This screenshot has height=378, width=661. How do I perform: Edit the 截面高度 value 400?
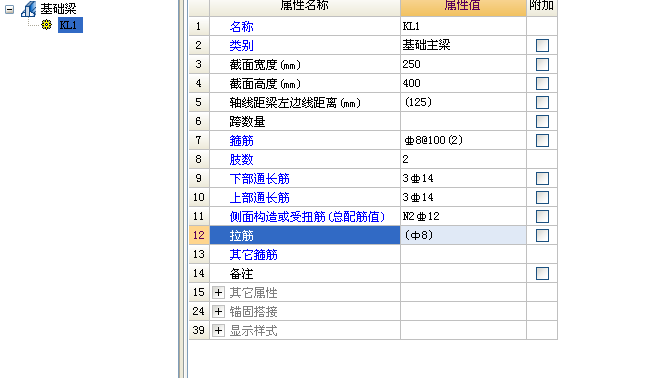[x=463, y=83]
